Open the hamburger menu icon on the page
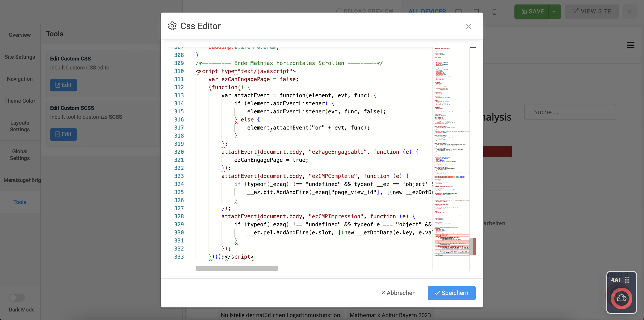Screen dimensions: 644x320 tap(630, 45)
